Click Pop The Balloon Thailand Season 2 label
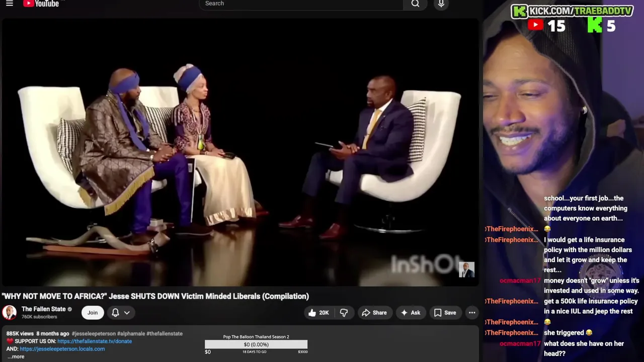The height and width of the screenshot is (362, 644). pos(256,337)
